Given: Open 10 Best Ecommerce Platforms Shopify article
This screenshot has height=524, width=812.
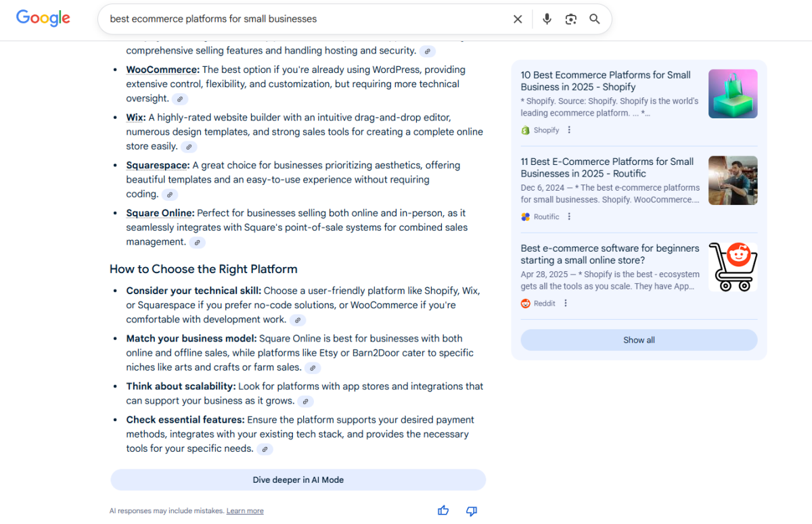Looking at the screenshot, I should point(606,81).
